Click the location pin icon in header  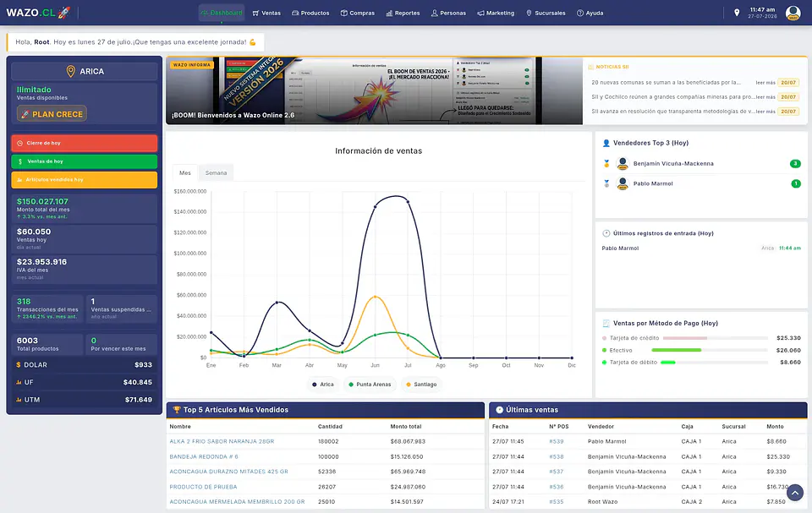(x=737, y=13)
